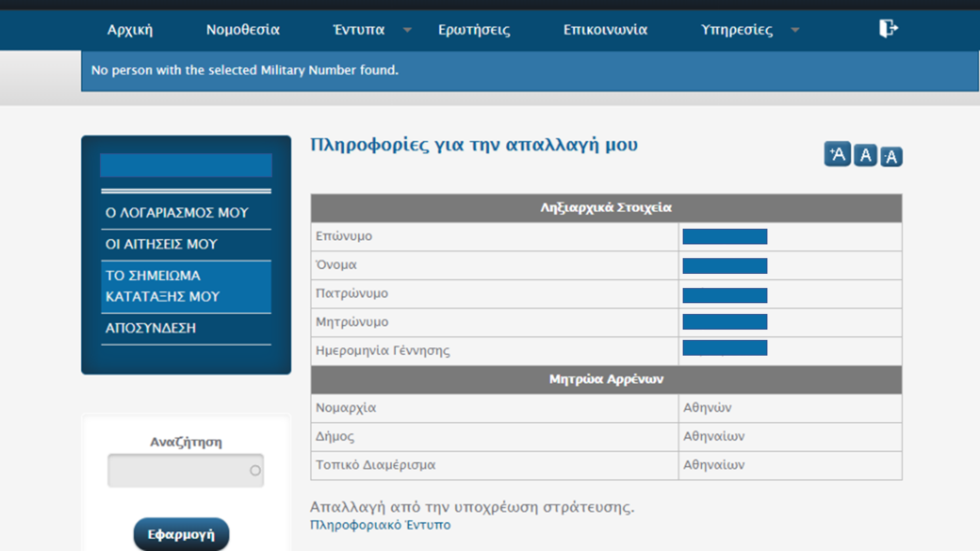Go to Επικοινωνία page
This screenshot has width=980, height=551.
click(x=605, y=30)
